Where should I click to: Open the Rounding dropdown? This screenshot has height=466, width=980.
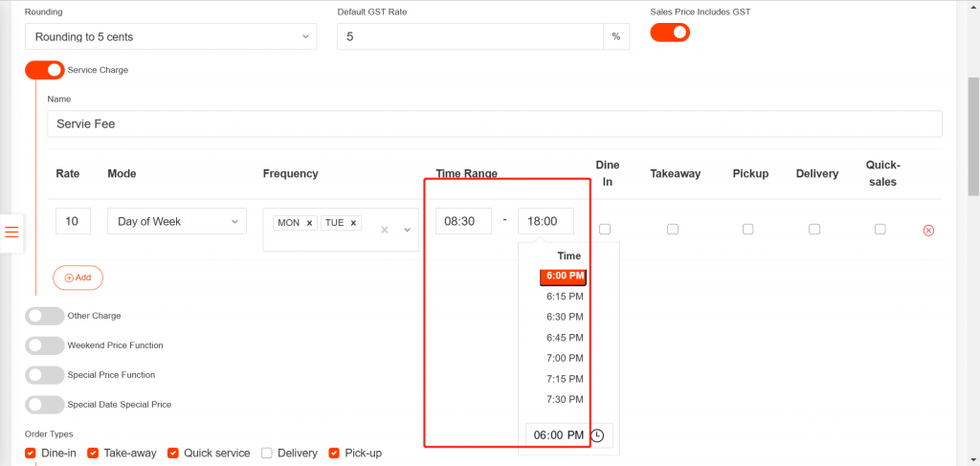[170, 36]
